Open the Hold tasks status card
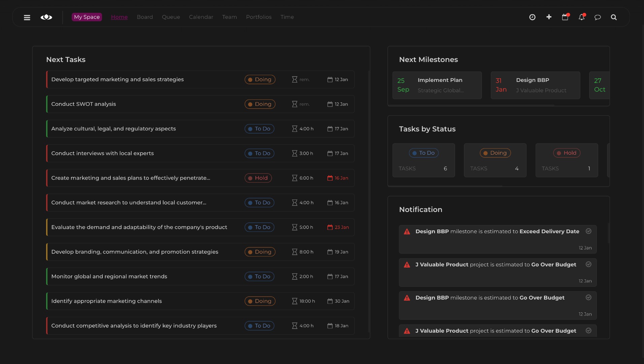 coord(567,160)
